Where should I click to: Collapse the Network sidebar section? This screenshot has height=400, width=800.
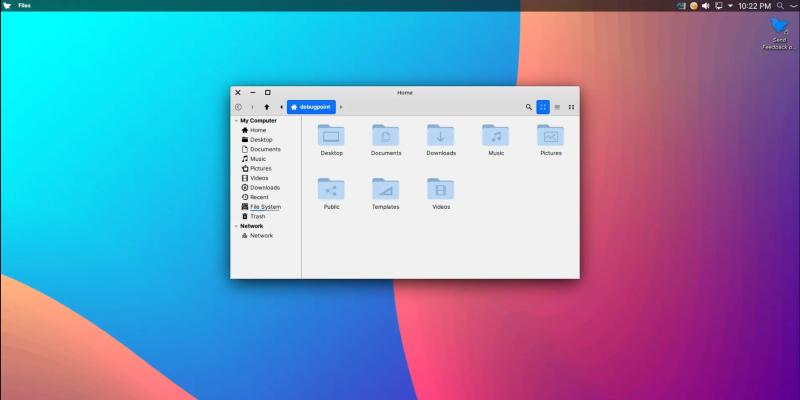(236, 226)
